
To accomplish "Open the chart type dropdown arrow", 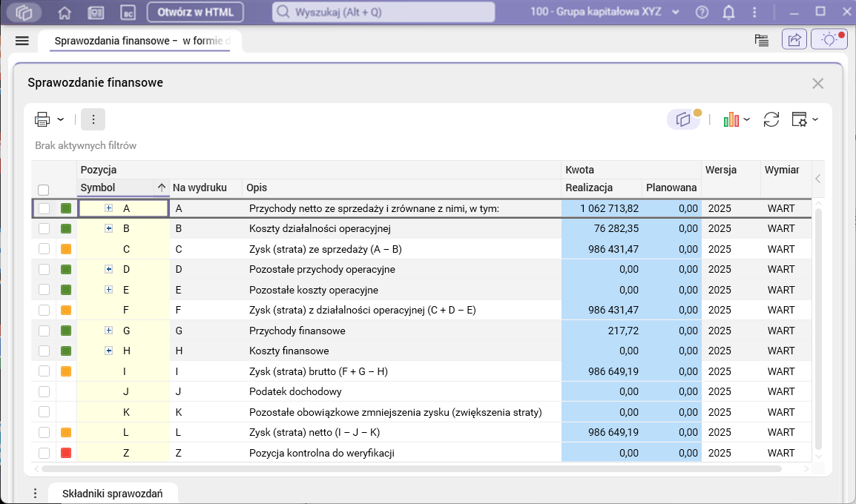I will [x=747, y=120].
